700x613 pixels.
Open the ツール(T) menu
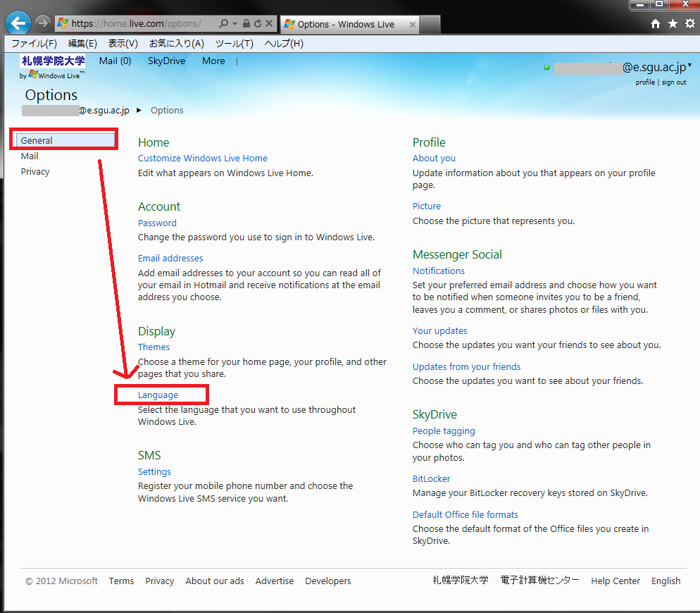pos(235,44)
